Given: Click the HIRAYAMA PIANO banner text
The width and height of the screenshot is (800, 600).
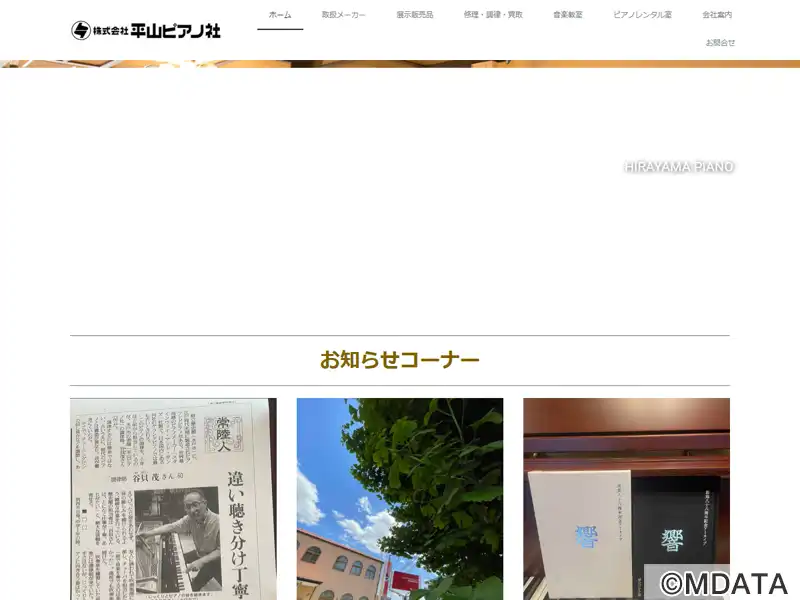Looking at the screenshot, I should [679, 167].
